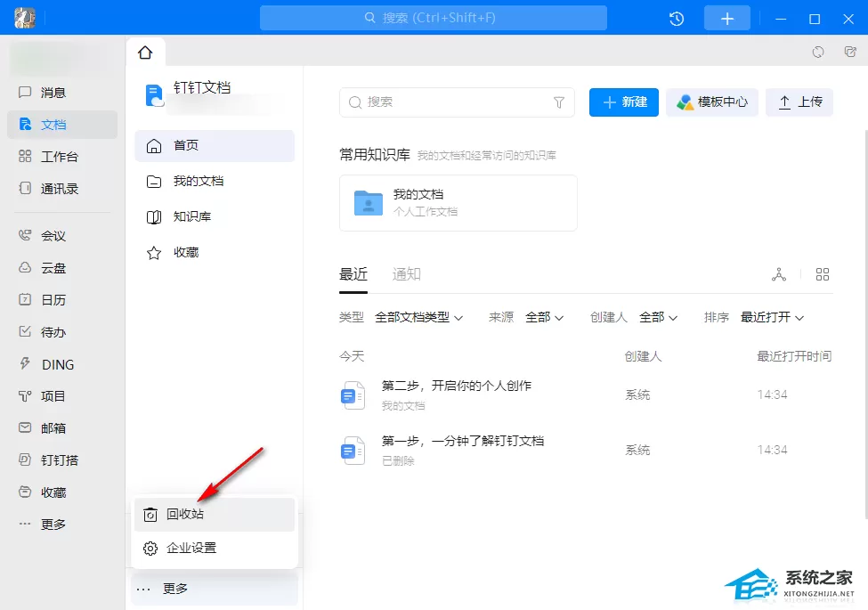Open the history clock icon

pos(677,19)
